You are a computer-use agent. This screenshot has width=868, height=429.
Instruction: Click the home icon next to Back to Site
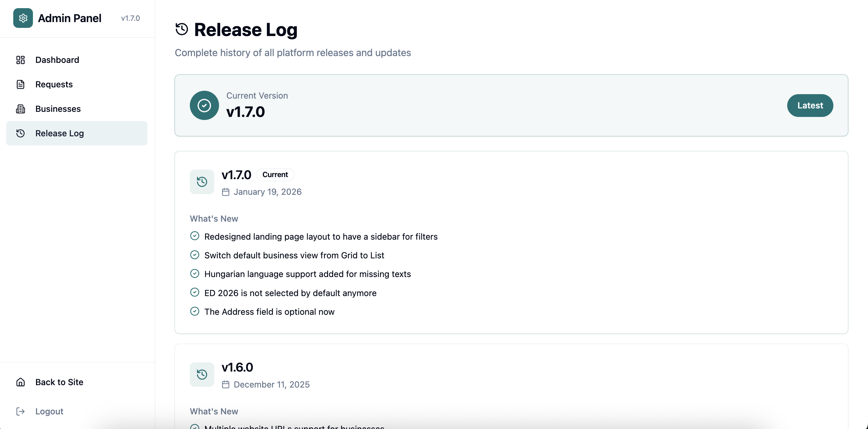20,382
